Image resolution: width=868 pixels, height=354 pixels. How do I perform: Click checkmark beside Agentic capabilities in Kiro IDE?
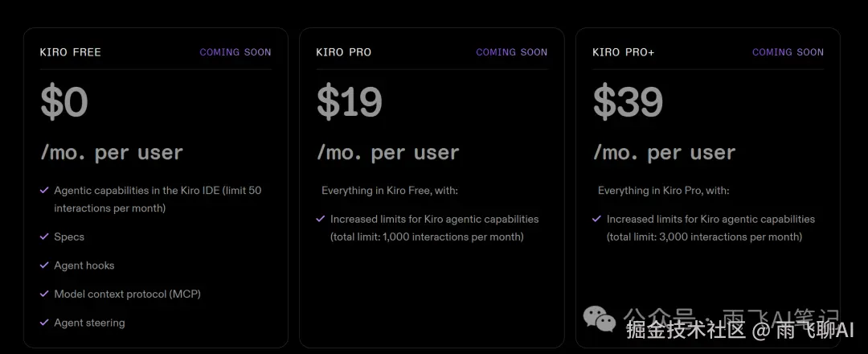tap(44, 191)
